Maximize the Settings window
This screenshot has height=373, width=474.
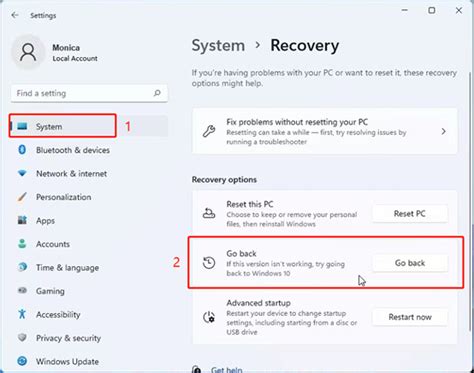pyautogui.click(x=432, y=10)
